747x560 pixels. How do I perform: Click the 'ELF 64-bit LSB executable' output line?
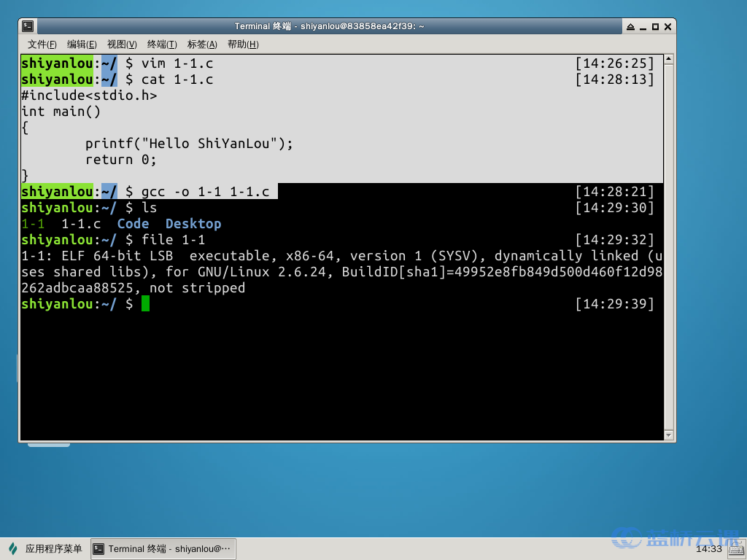click(x=342, y=256)
